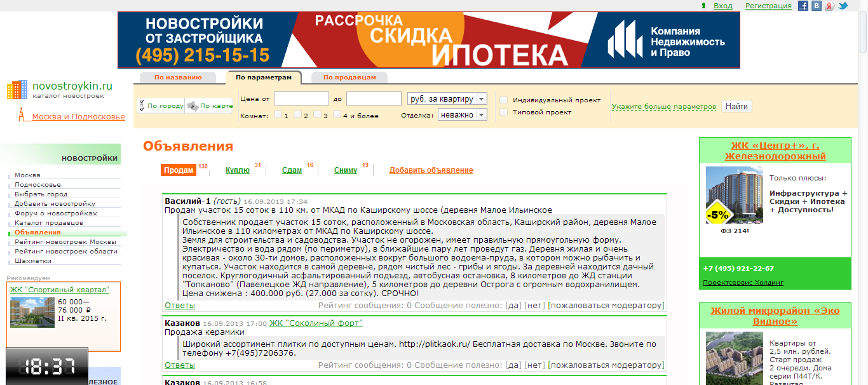Viewport: 868px width, 385px height.
Task: Select the Продам listings tab
Action: (x=179, y=170)
